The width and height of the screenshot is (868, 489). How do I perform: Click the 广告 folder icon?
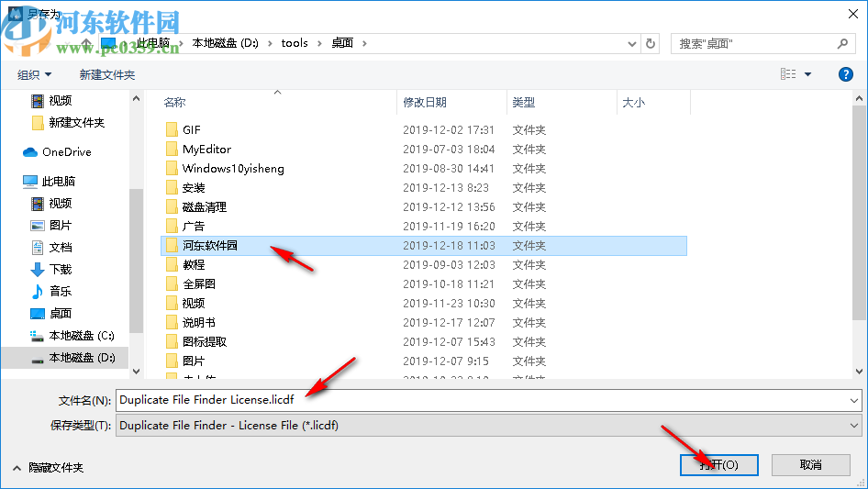(172, 226)
